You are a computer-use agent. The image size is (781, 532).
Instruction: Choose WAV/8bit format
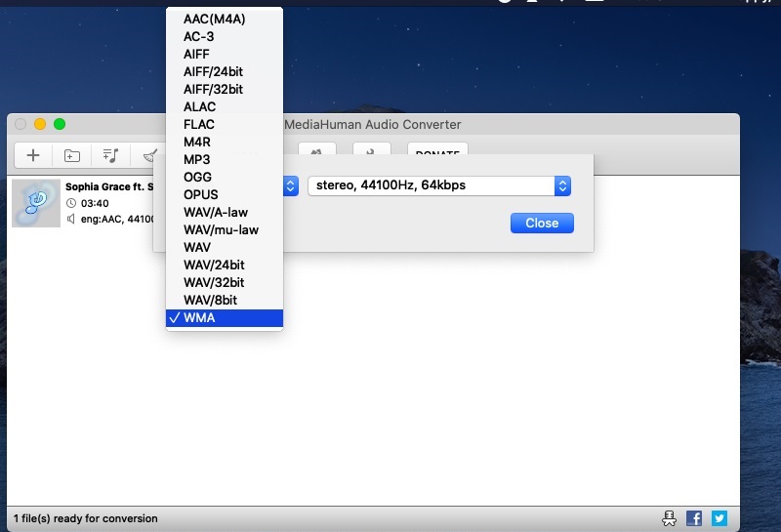click(x=225, y=300)
